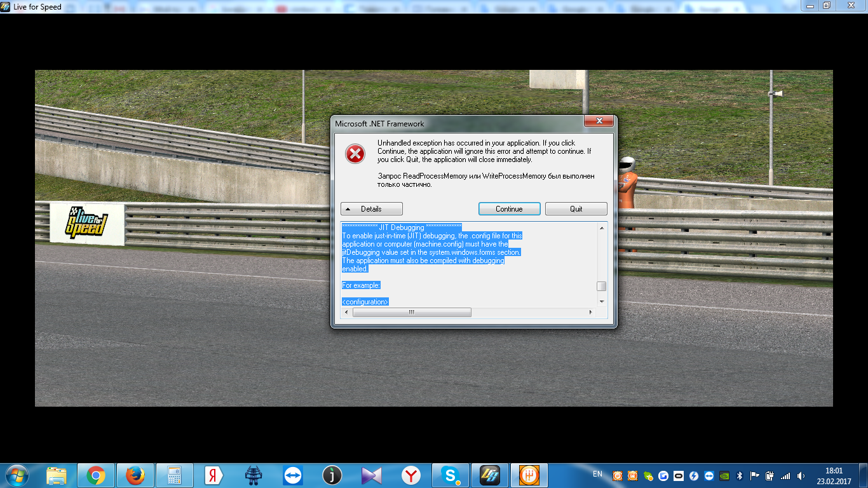The height and width of the screenshot is (488, 868).
Task: Click the Continue button in the error dialog
Action: pos(509,208)
